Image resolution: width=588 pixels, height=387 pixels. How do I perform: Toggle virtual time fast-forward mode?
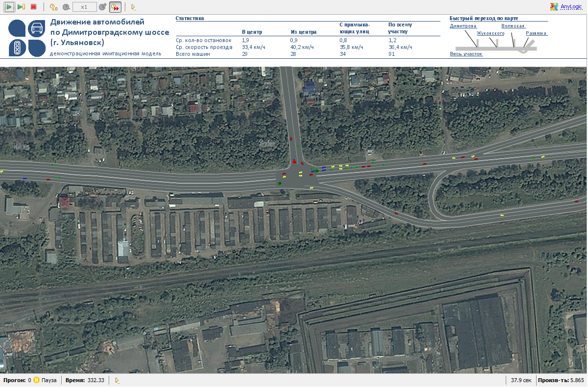[x=115, y=7]
